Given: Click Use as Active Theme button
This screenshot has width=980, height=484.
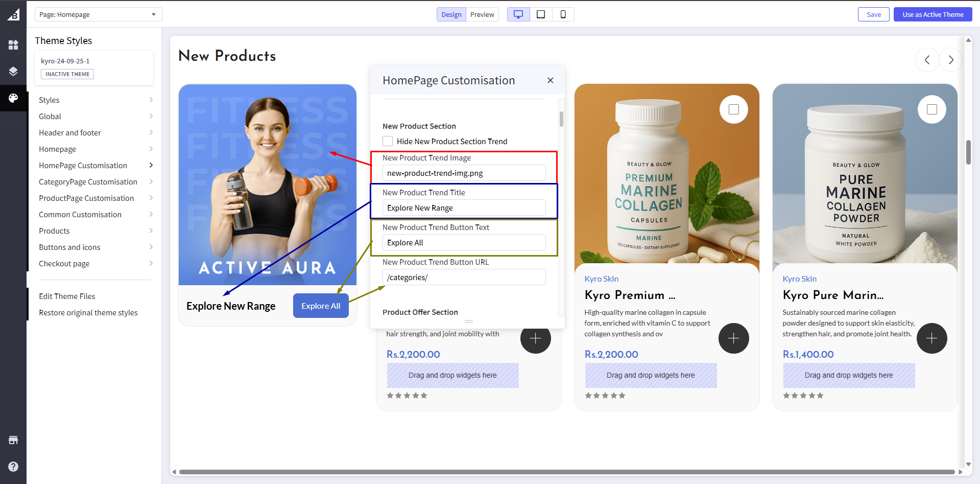Looking at the screenshot, I should (x=933, y=14).
